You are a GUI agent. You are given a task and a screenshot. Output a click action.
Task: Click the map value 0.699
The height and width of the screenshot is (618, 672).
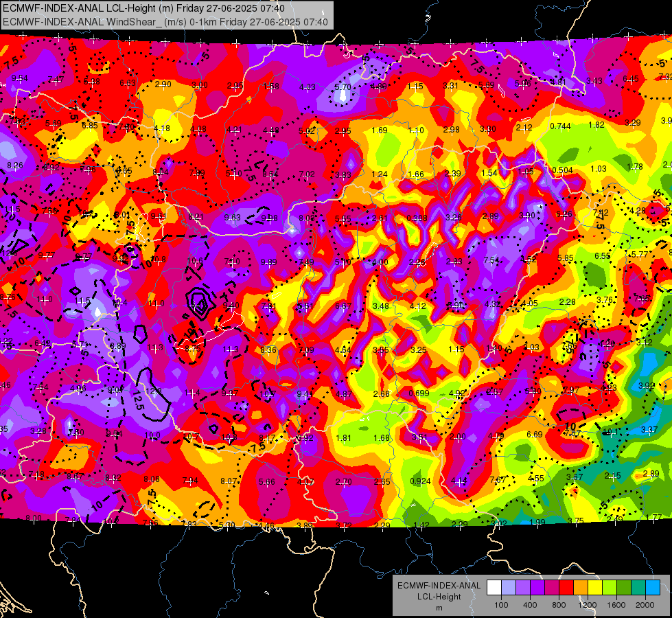[419, 393]
